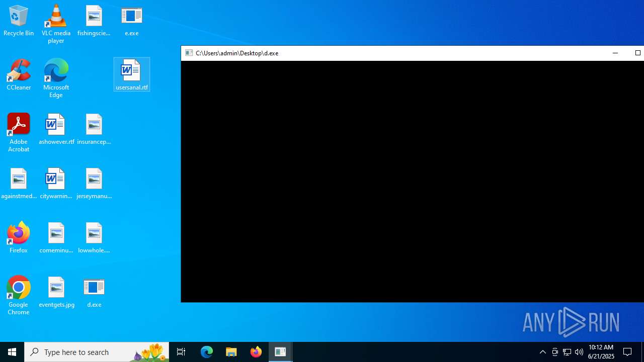Open the d.exe console window system menu icon
Screen dimensions: 644x362
(189, 53)
